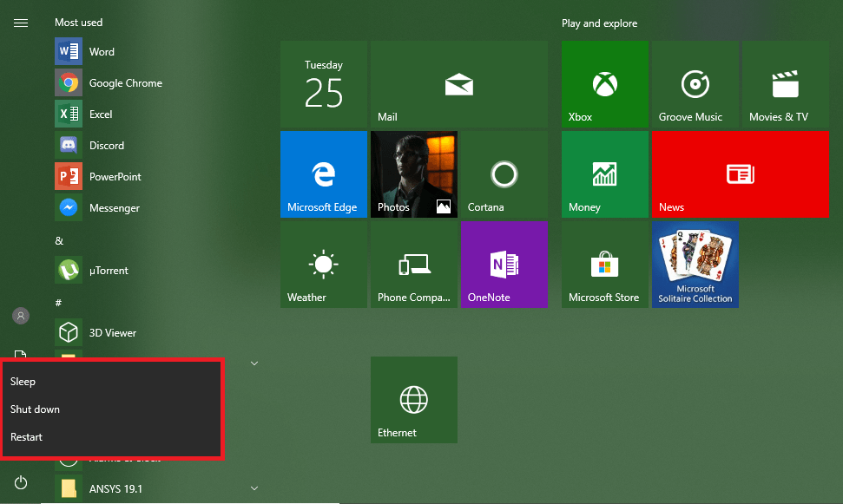Open the Tuesday 25 calendar tile
The height and width of the screenshot is (504, 843).
point(324,84)
